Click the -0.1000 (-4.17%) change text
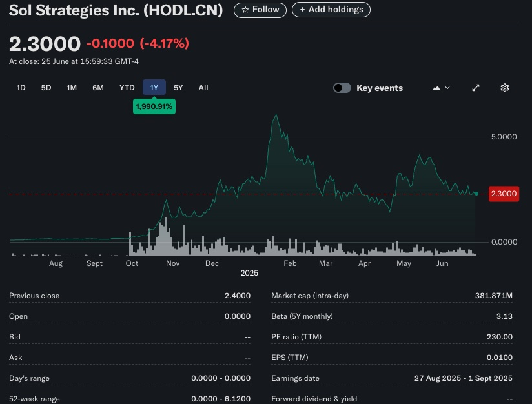 click(138, 43)
